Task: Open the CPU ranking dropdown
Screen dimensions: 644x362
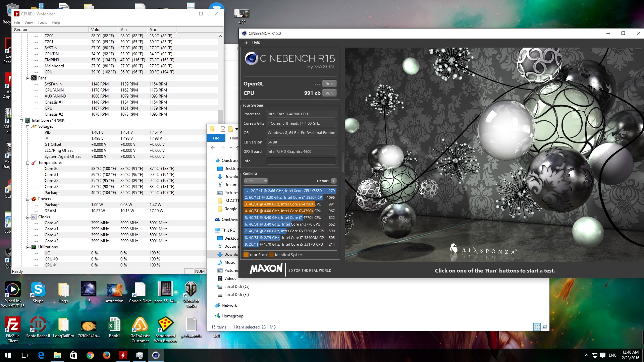Action: [256, 181]
